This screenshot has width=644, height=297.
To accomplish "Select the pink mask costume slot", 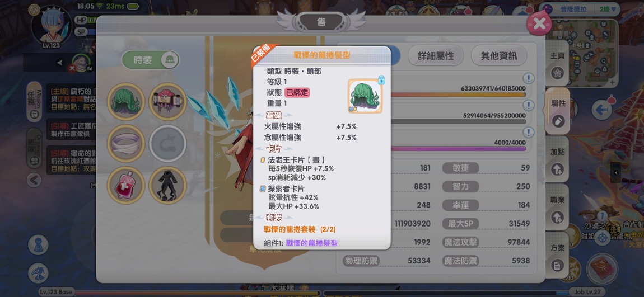I will click(x=167, y=101).
